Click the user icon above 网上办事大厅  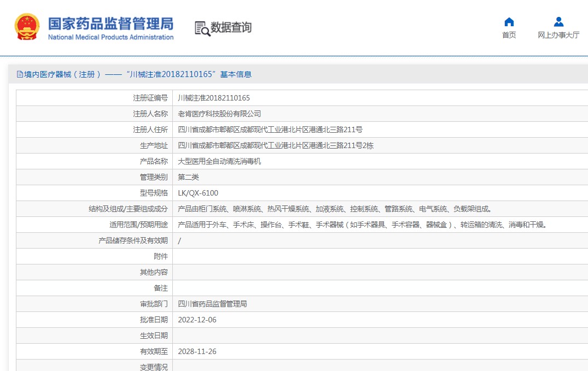click(x=558, y=22)
